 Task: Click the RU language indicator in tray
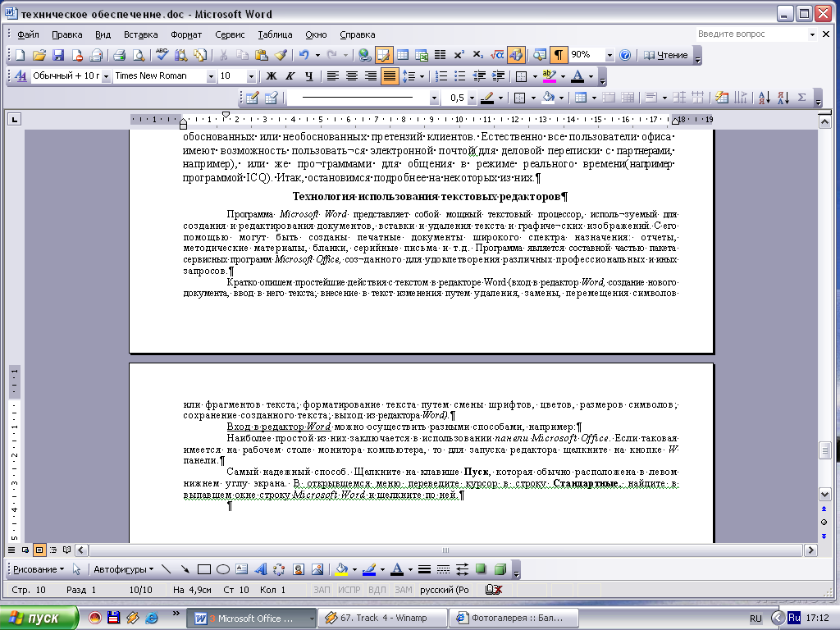(x=756, y=619)
